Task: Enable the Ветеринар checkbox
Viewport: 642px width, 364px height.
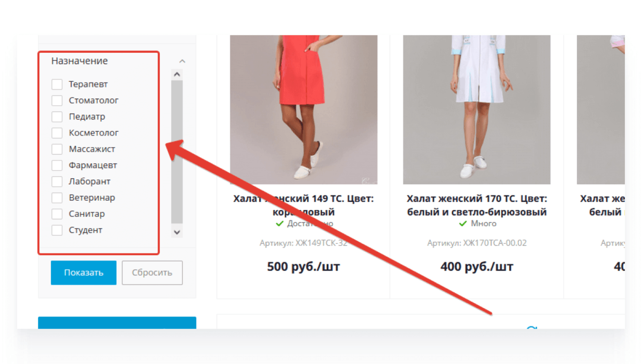Action: coord(57,198)
